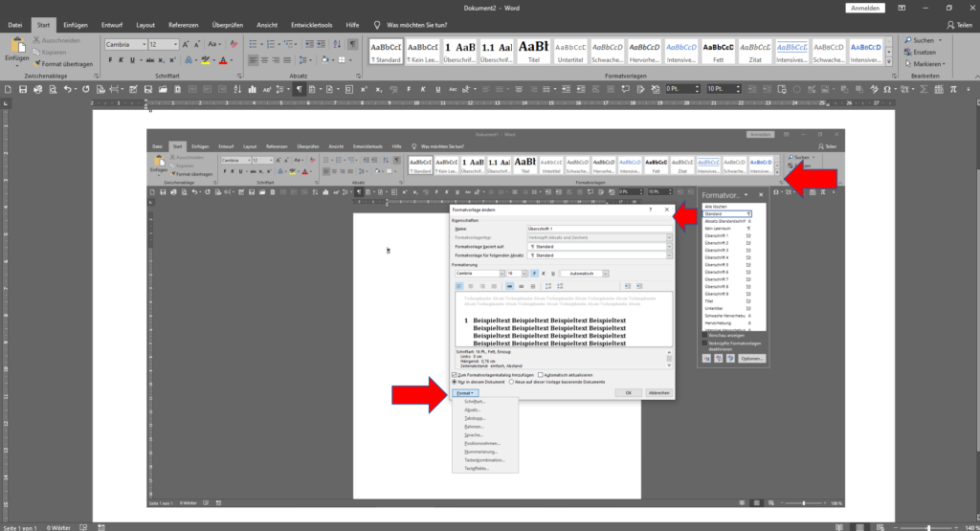Image resolution: width=980 pixels, height=531 pixels.
Task: Toggle italic K in the quick access toolbar
Action: coord(423,89)
